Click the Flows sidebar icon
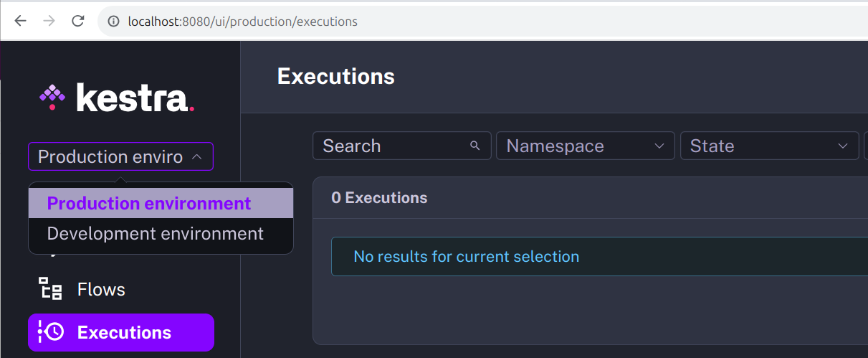 point(50,289)
